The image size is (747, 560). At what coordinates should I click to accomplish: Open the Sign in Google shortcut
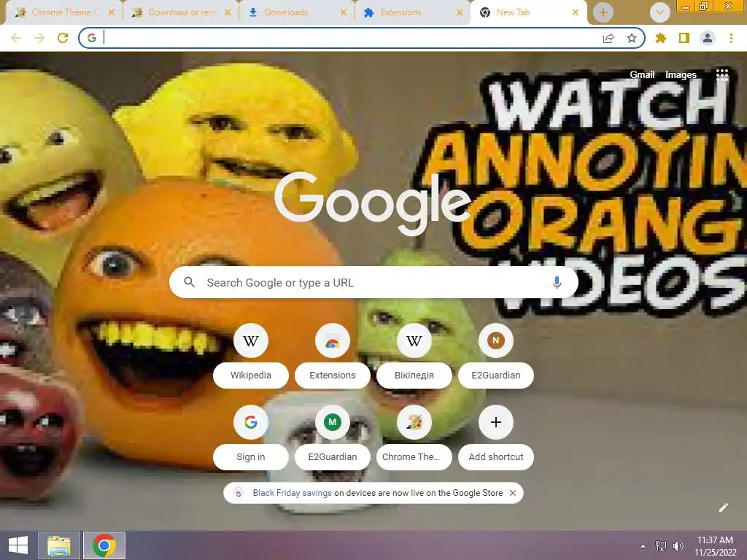(x=251, y=422)
